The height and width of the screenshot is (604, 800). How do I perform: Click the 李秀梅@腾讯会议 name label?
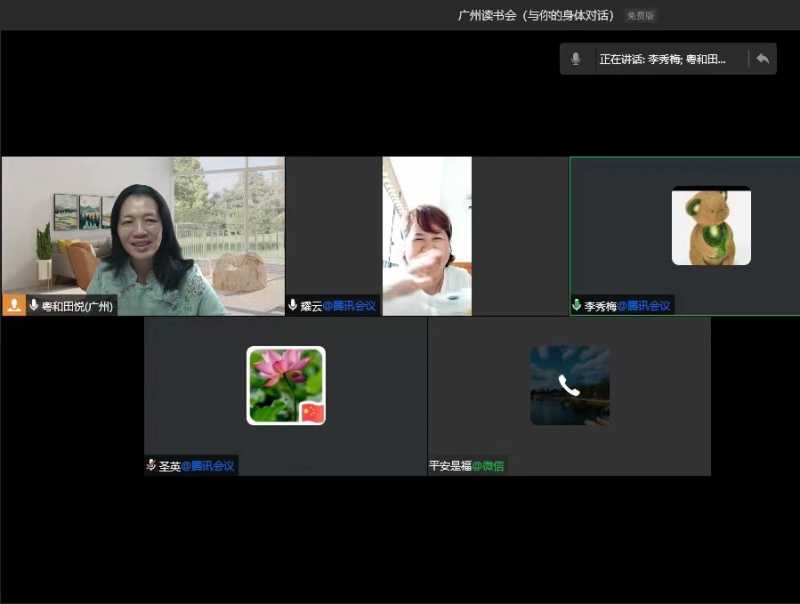pyautogui.click(x=628, y=306)
